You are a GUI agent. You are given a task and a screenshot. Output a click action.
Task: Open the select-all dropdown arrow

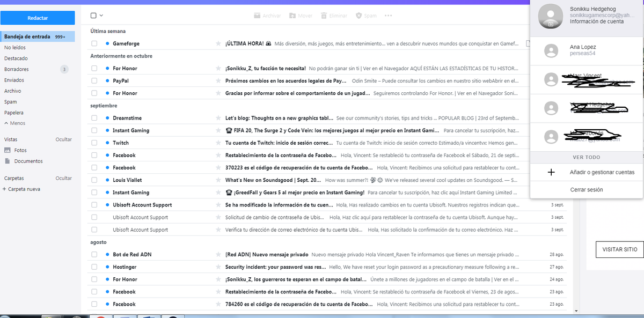tap(101, 16)
